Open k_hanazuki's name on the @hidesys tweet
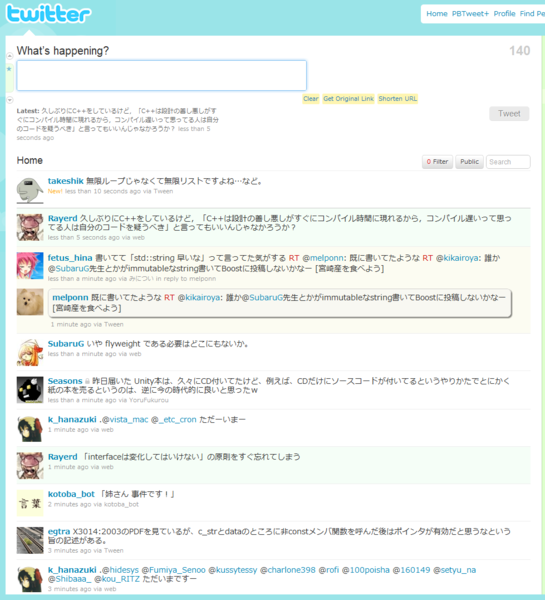The width and height of the screenshot is (545, 600). pyautogui.click(x=72, y=570)
